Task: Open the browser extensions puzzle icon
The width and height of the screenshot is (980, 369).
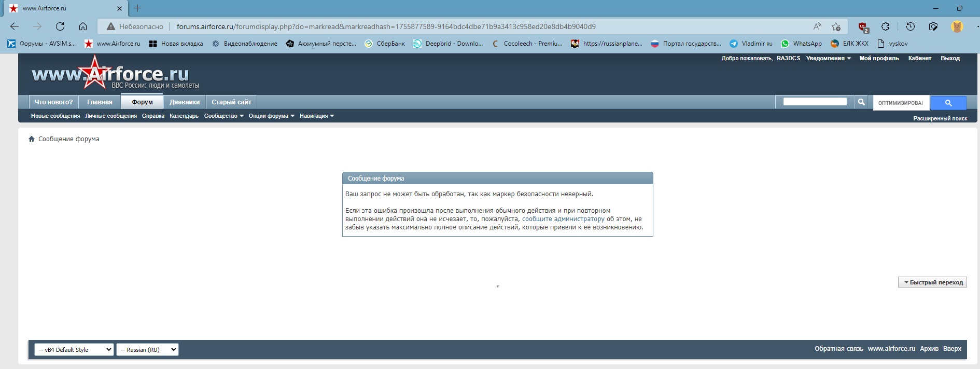Action: pos(886,26)
